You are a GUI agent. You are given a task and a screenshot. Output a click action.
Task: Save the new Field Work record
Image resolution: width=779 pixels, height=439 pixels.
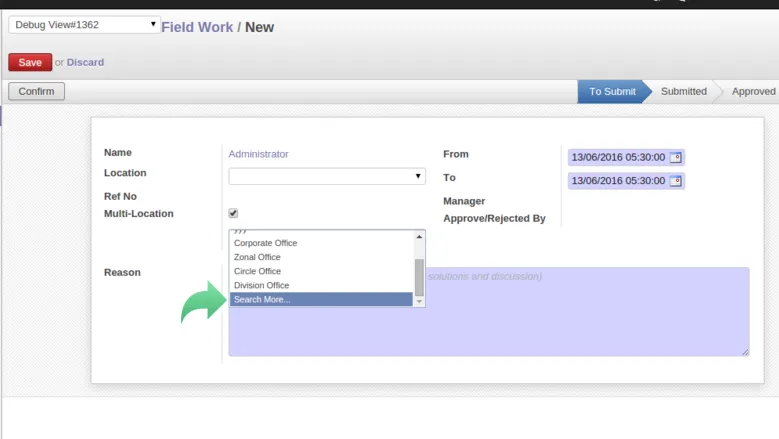pyautogui.click(x=30, y=63)
